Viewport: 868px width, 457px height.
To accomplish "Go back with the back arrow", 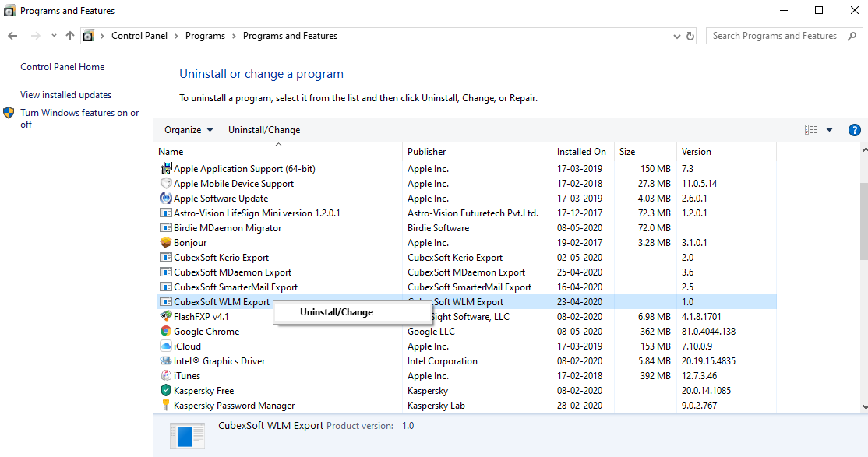I will click(x=12, y=36).
